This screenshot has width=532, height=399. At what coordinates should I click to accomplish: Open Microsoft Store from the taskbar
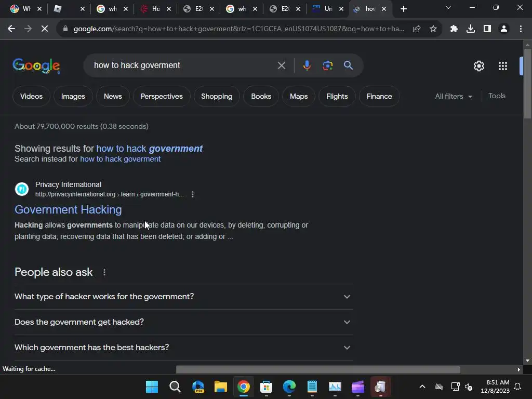[x=267, y=387]
